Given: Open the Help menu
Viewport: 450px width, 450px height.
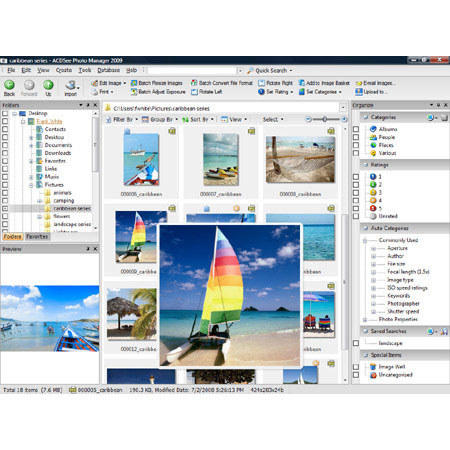Looking at the screenshot, I should 131,70.
